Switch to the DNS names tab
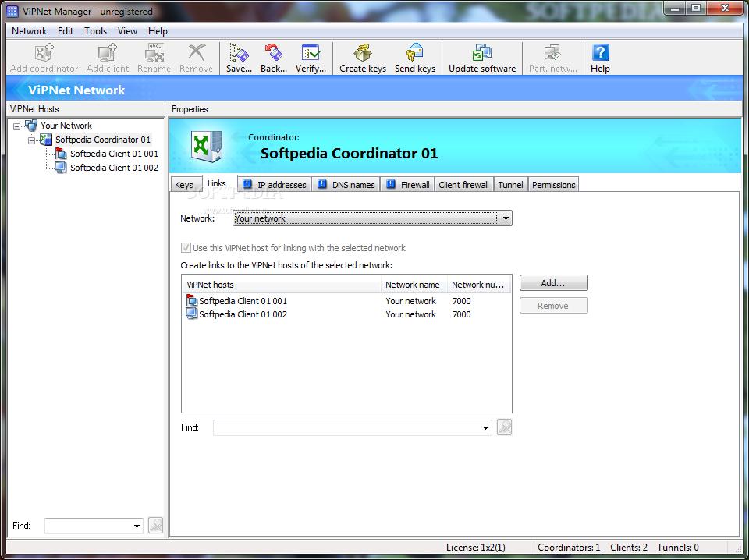 pyautogui.click(x=346, y=185)
